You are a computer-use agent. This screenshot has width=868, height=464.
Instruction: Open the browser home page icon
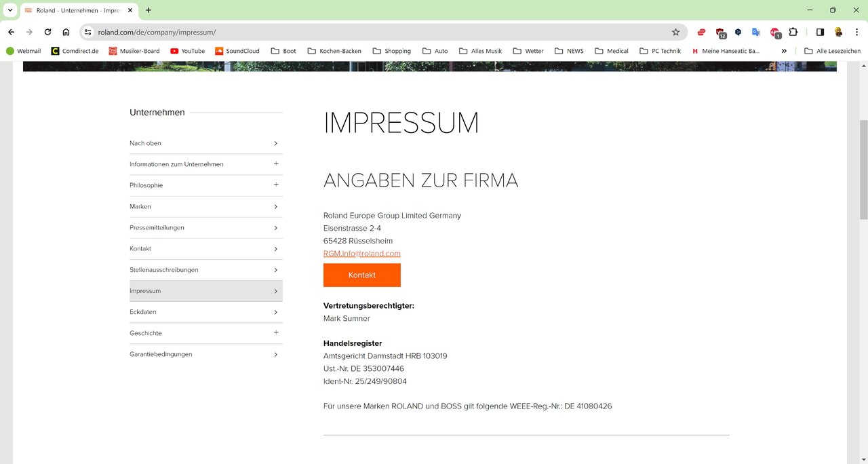(66, 32)
